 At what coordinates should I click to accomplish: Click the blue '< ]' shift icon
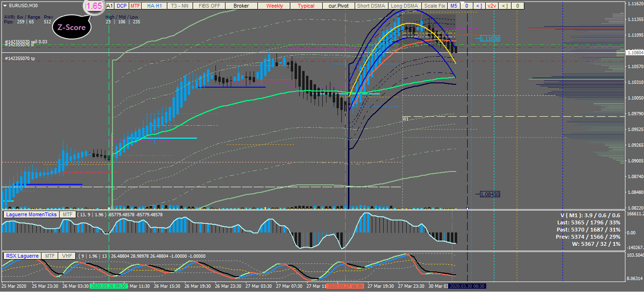pyautogui.click(x=479, y=6)
